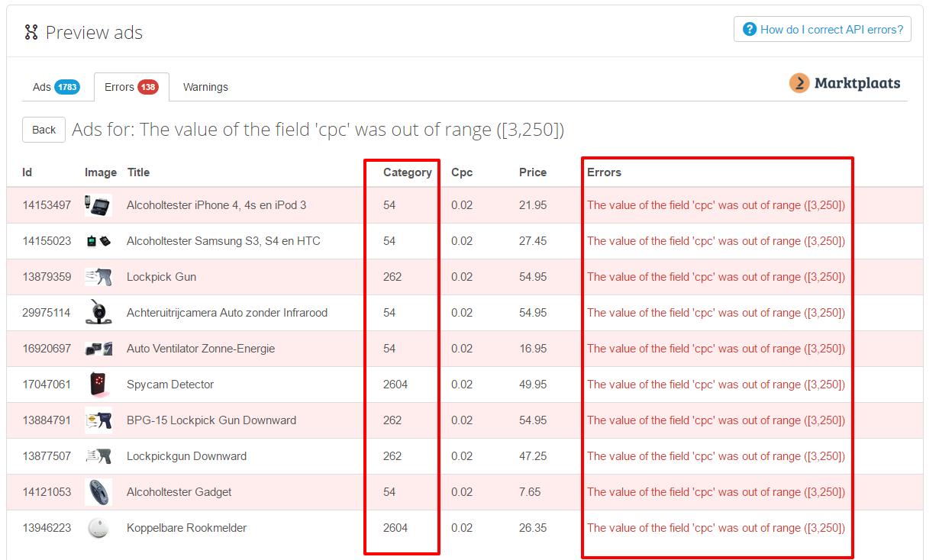Select ad id 13946223
939x560 pixels.
[x=47, y=528]
